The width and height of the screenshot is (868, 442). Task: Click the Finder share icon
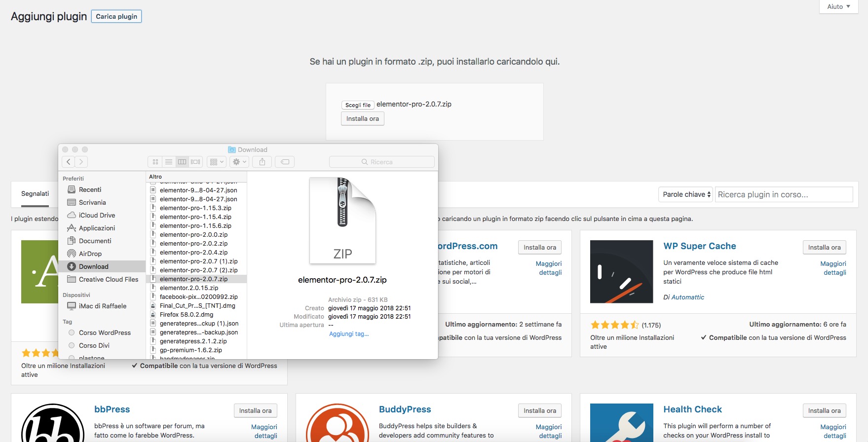262,162
